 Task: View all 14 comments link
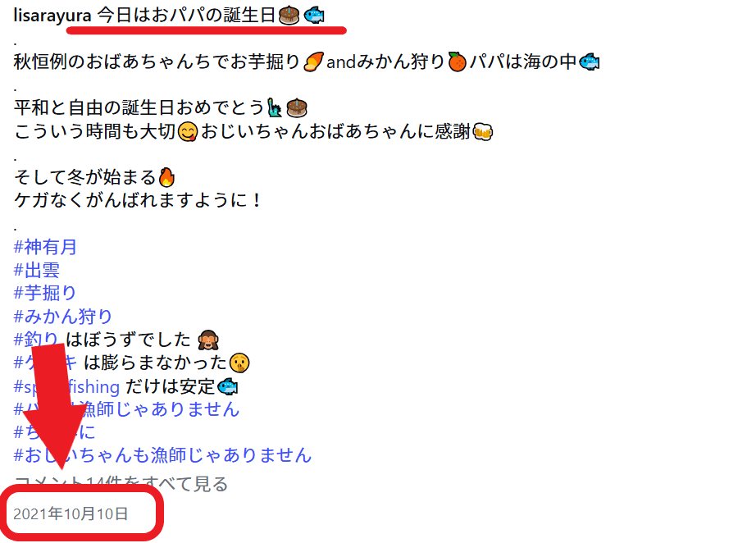pos(121,484)
